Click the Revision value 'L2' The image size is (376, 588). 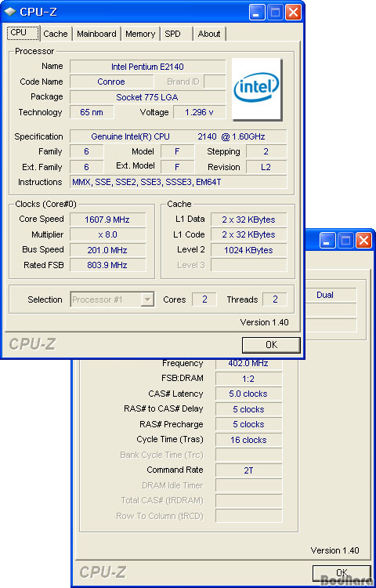point(266,167)
